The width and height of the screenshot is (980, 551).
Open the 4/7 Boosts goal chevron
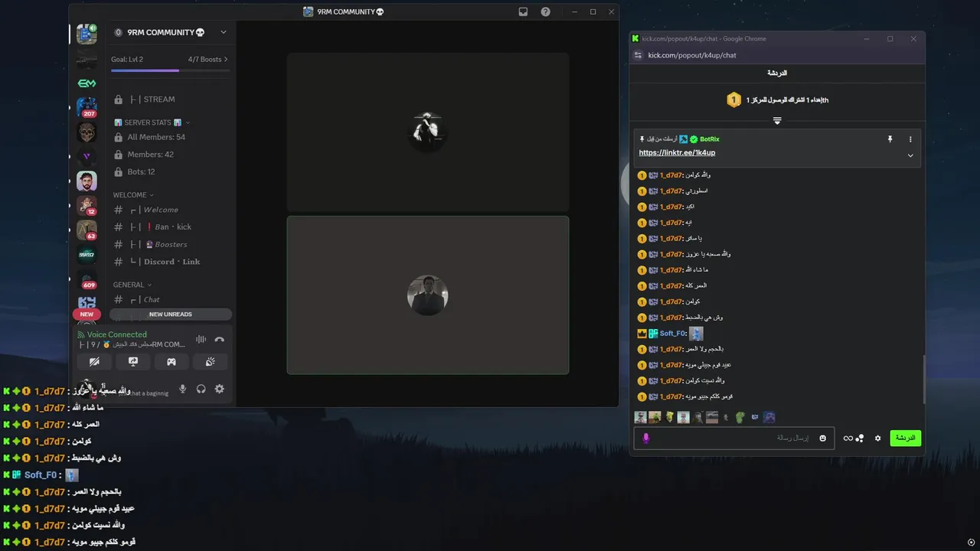(226, 59)
